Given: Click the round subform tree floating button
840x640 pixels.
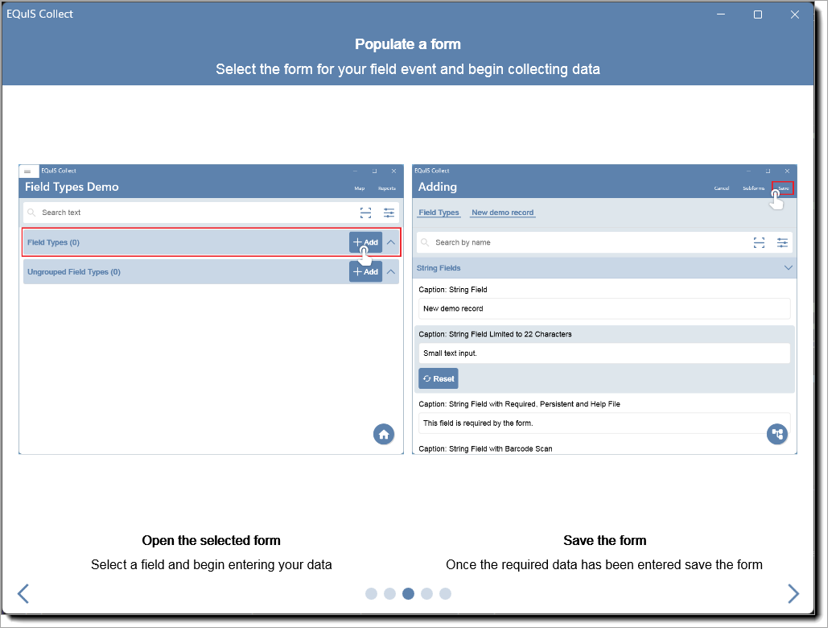Looking at the screenshot, I should click(777, 434).
